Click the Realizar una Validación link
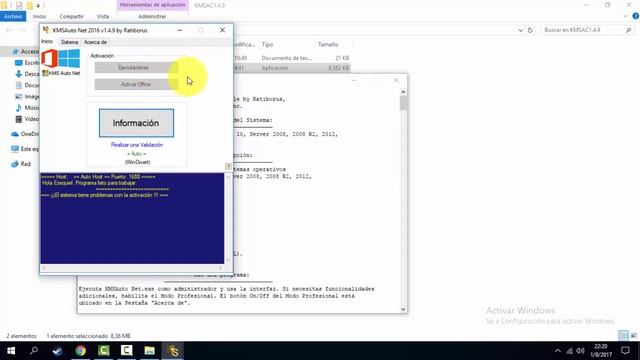Image resolution: width=640 pixels, height=360 pixels. pyautogui.click(x=137, y=145)
